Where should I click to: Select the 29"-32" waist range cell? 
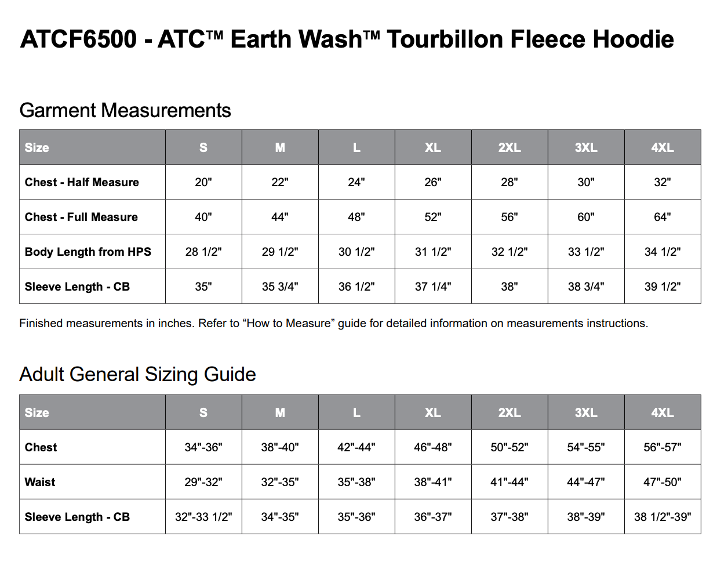[203, 482]
